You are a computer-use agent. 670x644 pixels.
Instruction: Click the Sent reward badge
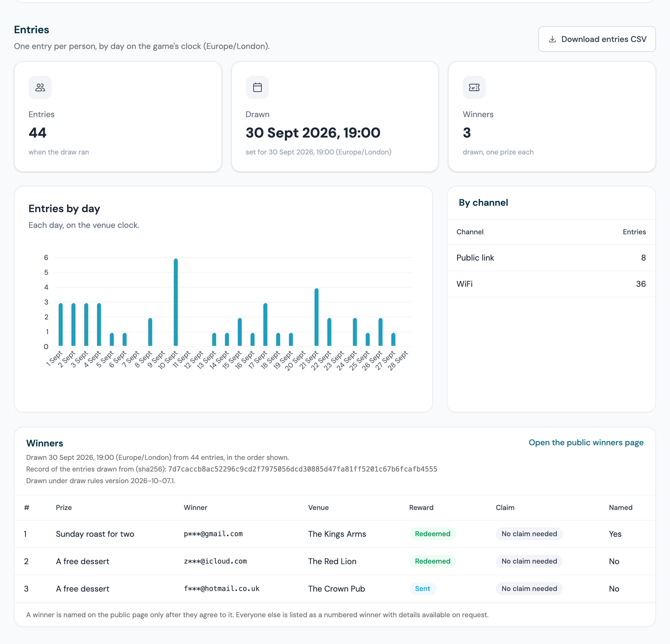tap(422, 589)
